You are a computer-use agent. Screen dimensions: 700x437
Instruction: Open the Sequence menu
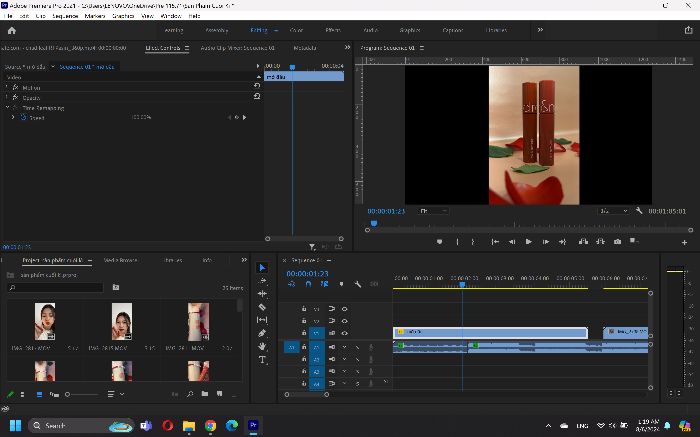[x=65, y=16]
